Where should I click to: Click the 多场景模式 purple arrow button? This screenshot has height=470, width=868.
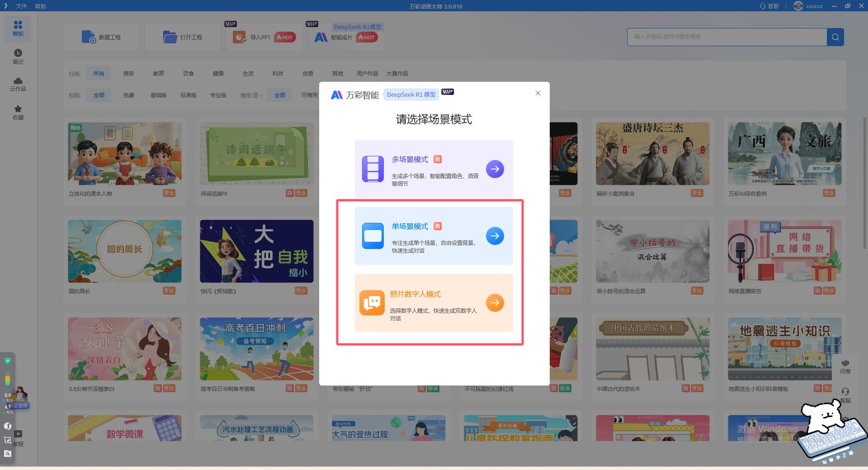495,169
